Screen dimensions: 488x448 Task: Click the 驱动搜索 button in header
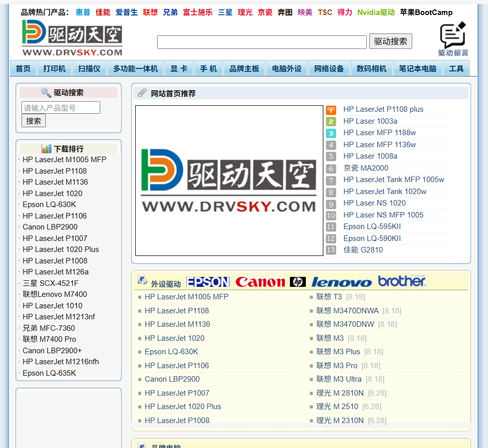click(x=391, y=41)
